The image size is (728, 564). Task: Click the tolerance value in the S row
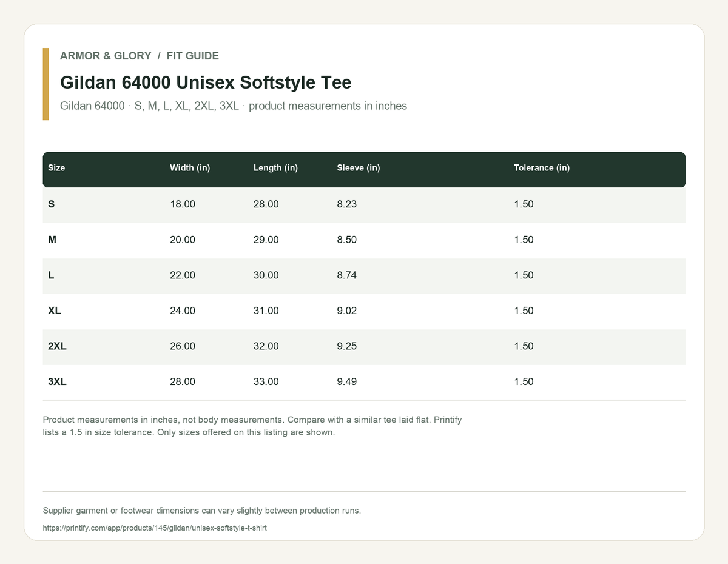[524, 204]
